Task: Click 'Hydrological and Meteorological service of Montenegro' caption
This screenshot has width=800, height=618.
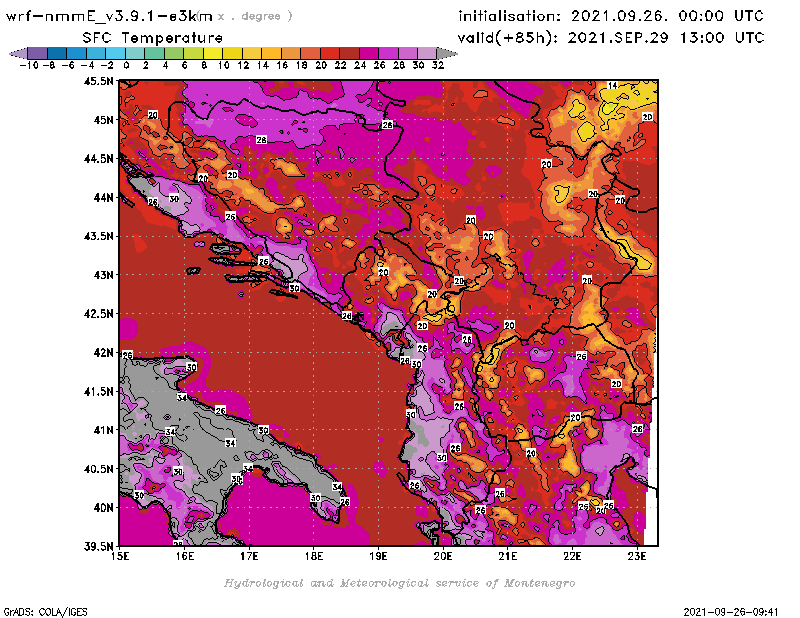Action: click(x=399, y=583)
